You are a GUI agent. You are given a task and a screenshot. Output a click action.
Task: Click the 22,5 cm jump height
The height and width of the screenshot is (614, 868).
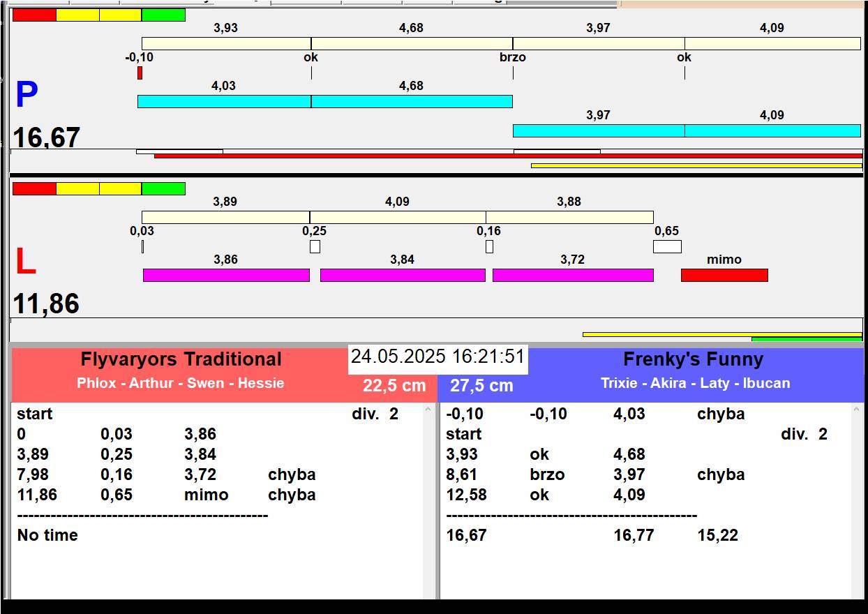pos(394,386)
